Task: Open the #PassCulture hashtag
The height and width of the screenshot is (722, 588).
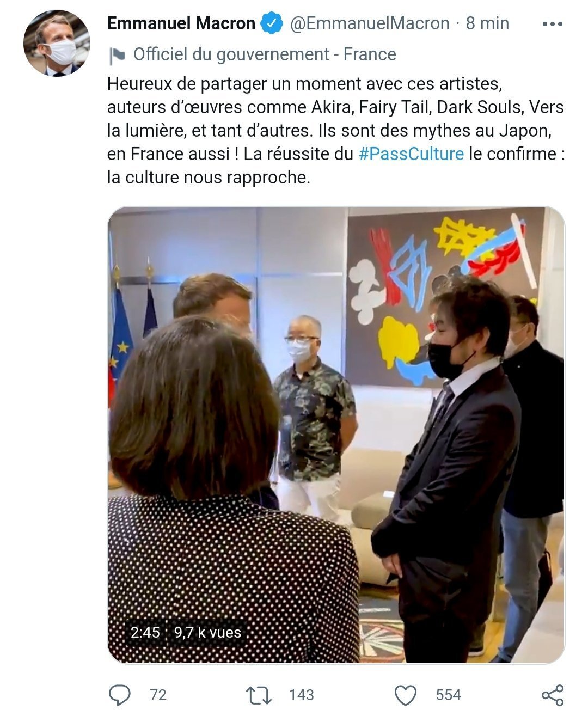Action: pyautogui.click(x=411, y=154)
